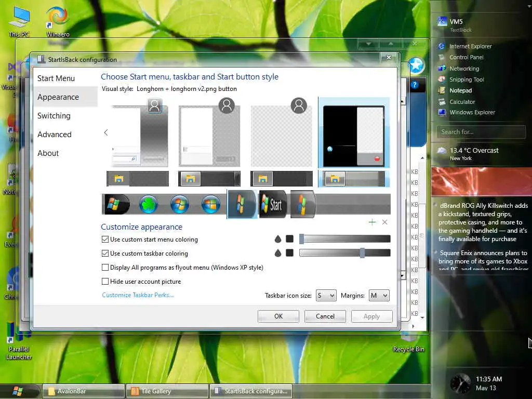Open the Winaero desktop shortcut
This screenshot has height=399, width=532.
tap(58, 21)
